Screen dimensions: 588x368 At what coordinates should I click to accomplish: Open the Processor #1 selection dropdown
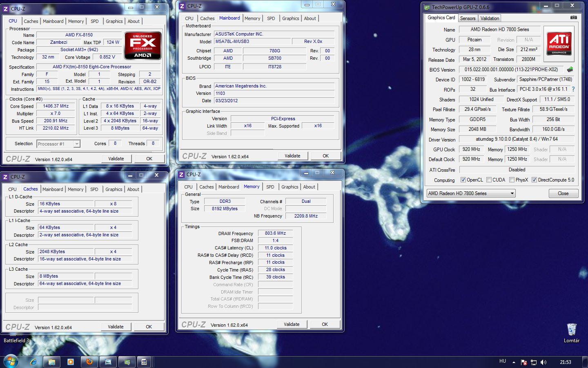(x=58, y=144)
